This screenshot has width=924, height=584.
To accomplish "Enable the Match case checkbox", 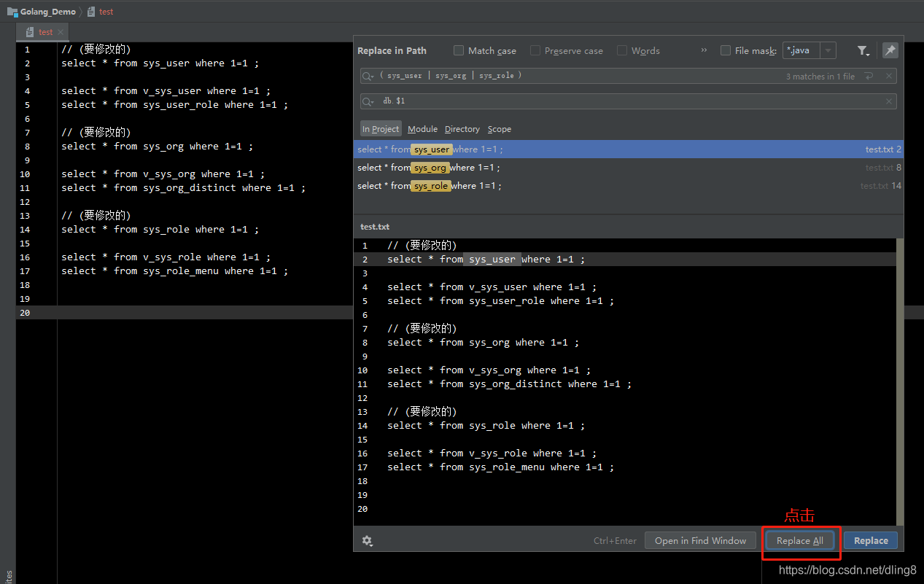I will click(x=459, y=50).
